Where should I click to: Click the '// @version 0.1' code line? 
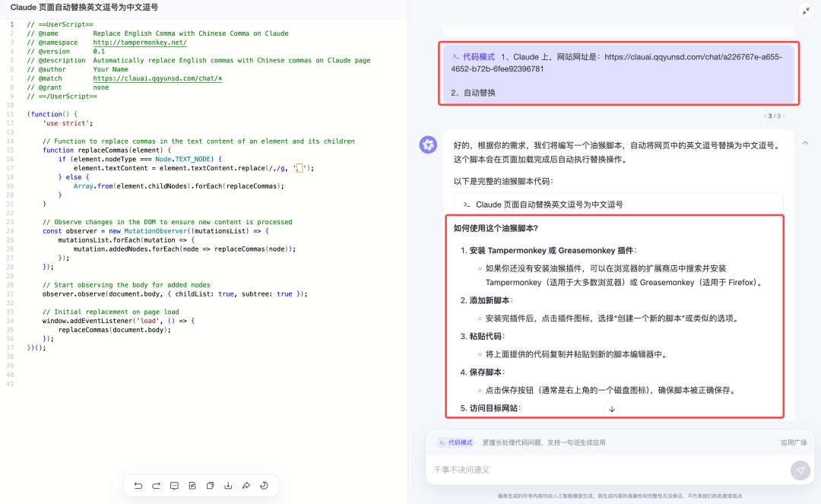(x=66, y=51)
